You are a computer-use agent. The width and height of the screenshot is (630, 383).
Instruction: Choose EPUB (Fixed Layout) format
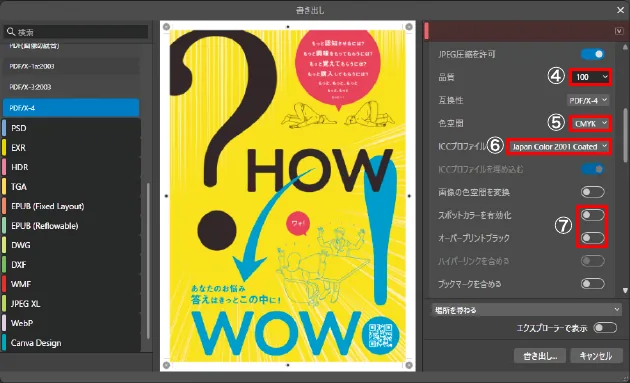pyautogui.click(x=71, y=206)
